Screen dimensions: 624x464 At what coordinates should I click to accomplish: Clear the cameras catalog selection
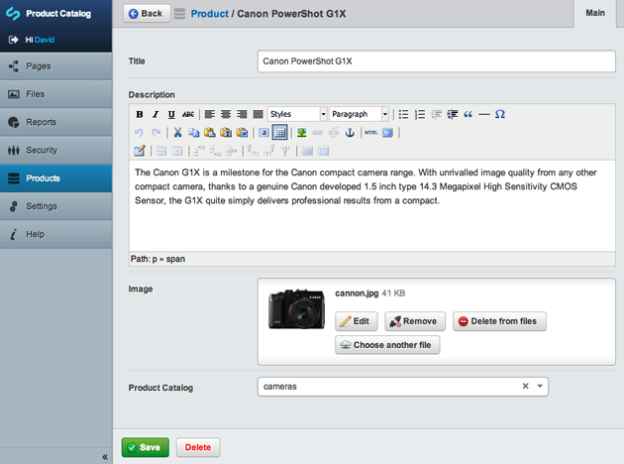pos(525,386)
